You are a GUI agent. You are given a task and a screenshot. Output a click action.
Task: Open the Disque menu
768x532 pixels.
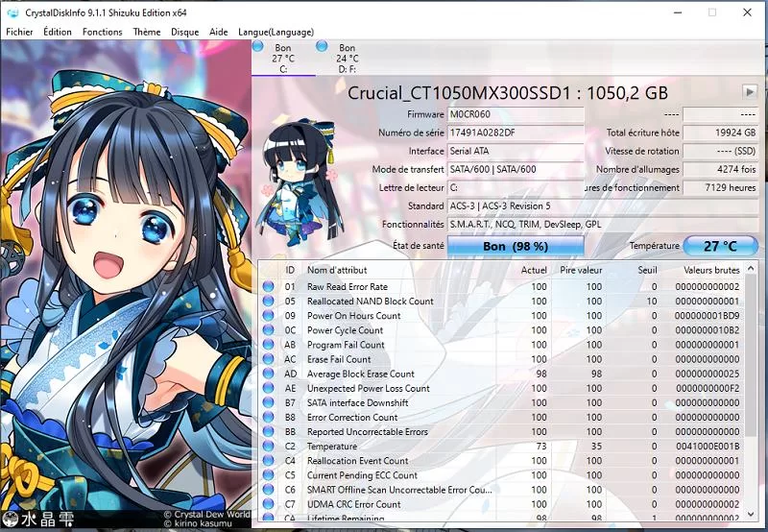coord(184,32)
